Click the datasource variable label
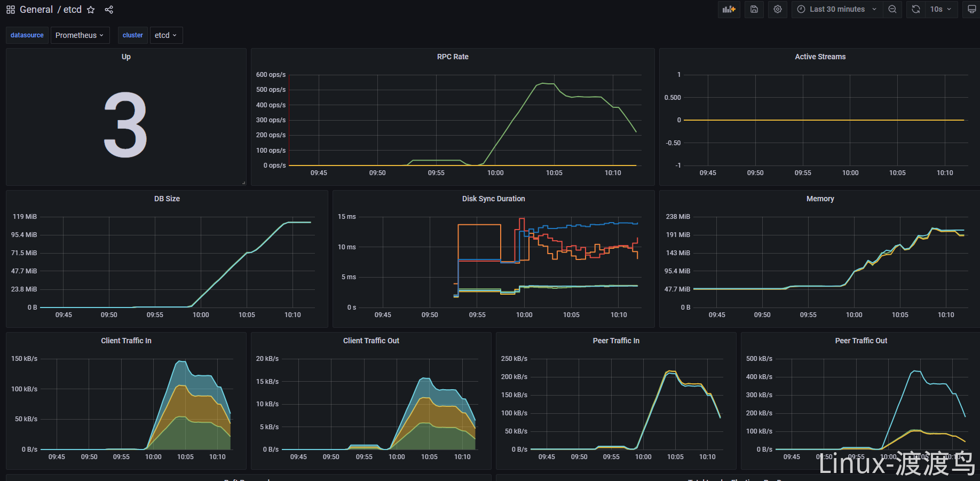The height and width of the screenshot is (481, 980). pos(27,35)
